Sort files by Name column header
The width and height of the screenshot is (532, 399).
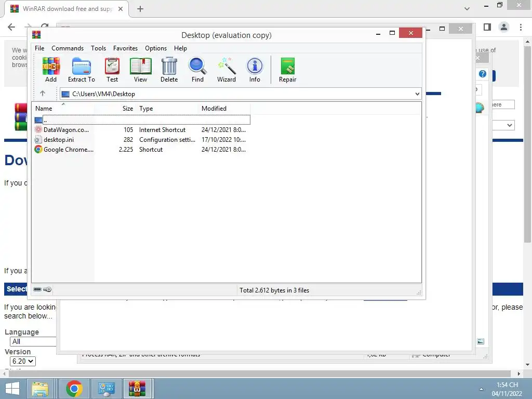63,108
